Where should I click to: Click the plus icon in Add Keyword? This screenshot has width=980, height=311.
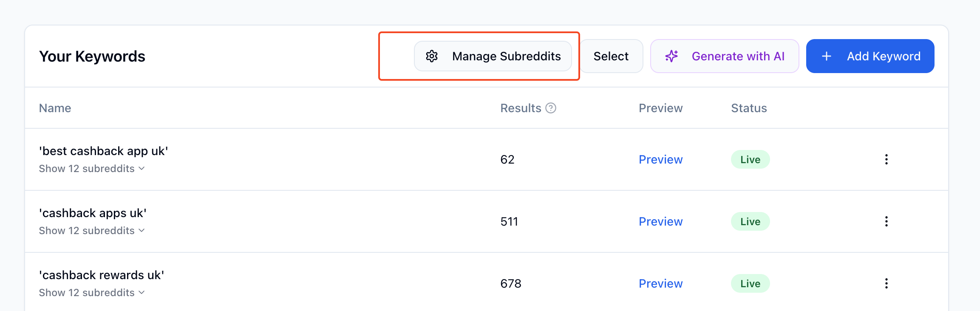pyautogui.click(x=827, y=56)
